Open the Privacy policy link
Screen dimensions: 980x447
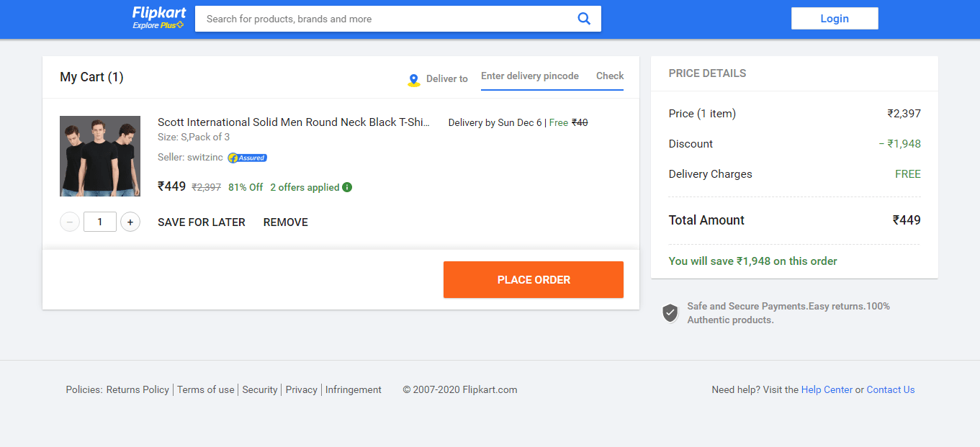(x=302, y=389)
